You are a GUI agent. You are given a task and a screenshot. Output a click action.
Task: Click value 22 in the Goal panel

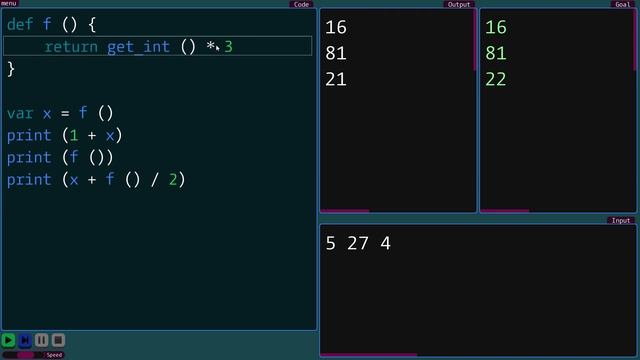tap(496, 80)
